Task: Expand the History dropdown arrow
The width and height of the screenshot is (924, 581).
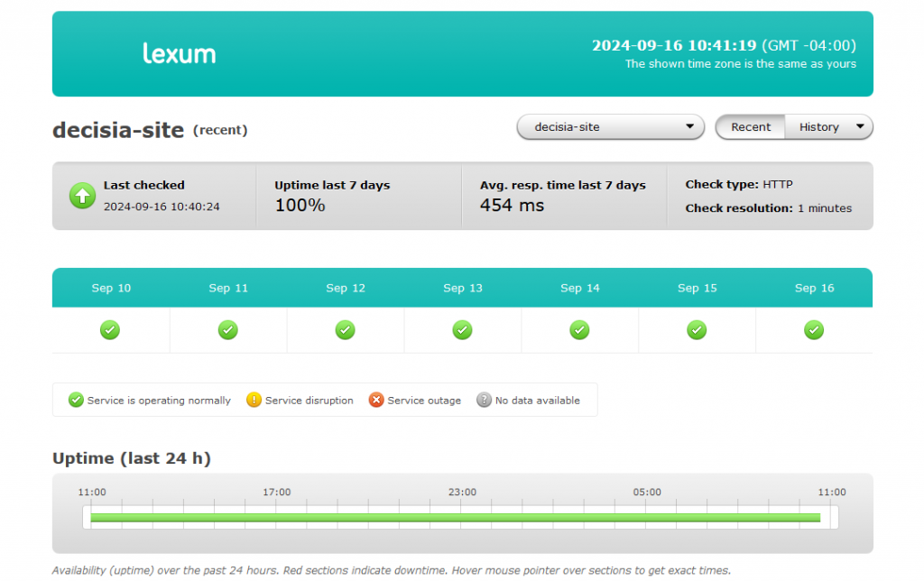Action: pos(859,127)
